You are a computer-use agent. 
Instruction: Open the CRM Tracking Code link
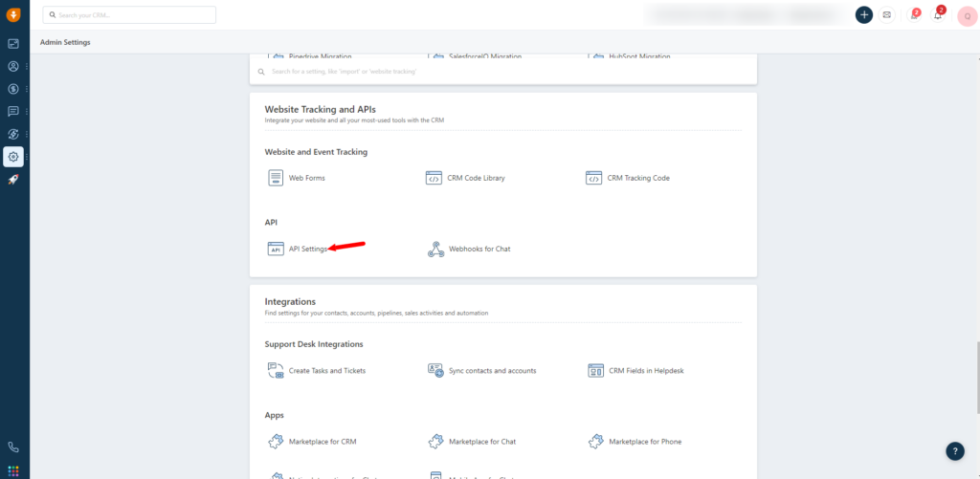pos(638,178)
